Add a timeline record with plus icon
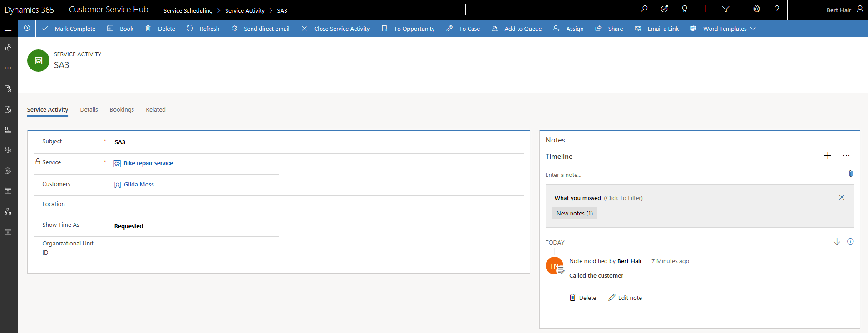Image resolution: width=868 pixels, height=333 pixels. [x=828, y=156]
